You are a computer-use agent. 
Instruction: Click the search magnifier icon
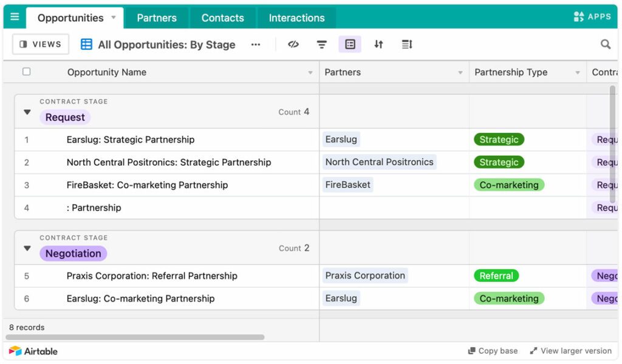[x=606, y=44]
